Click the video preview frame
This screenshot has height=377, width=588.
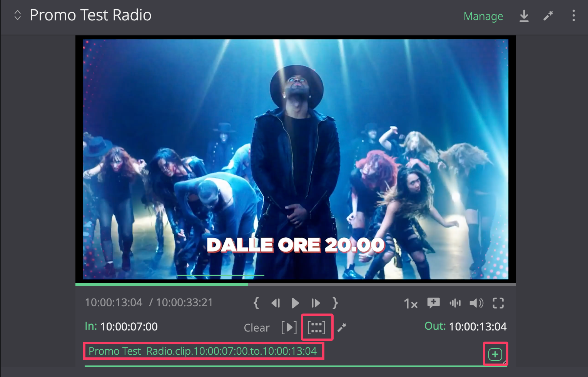296,159
